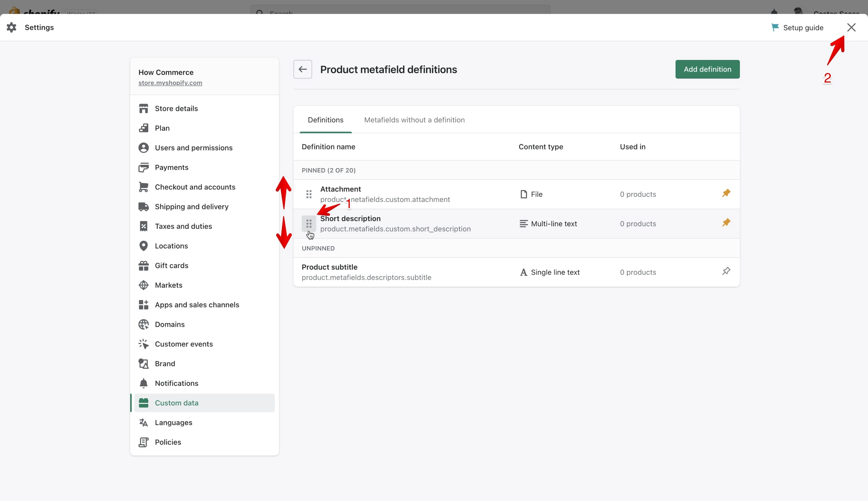This screenshot has height=501, width=868.
Task: Click the Setup guide button
Action: (x=797, y=27)
